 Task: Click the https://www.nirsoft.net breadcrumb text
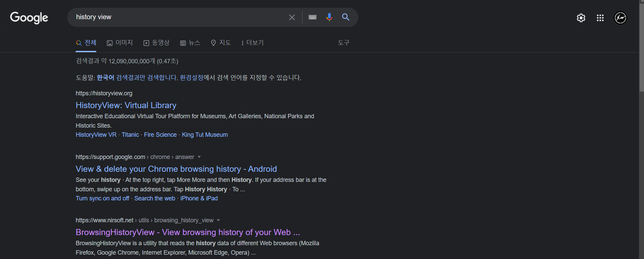coord(104,220)
